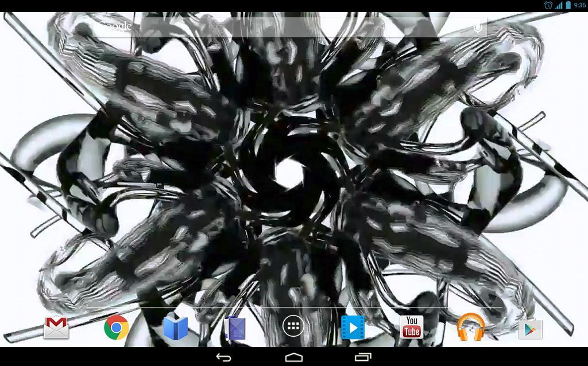Tap the battery status icon
This screenshot has height=366, width=588.
568,5
